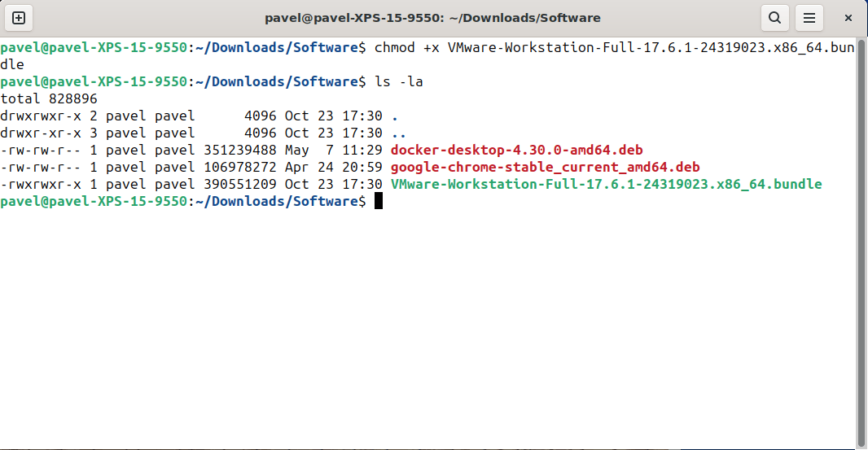Close the terminal window
This screenshot has height=450, width=868.
tap(848, 18)
